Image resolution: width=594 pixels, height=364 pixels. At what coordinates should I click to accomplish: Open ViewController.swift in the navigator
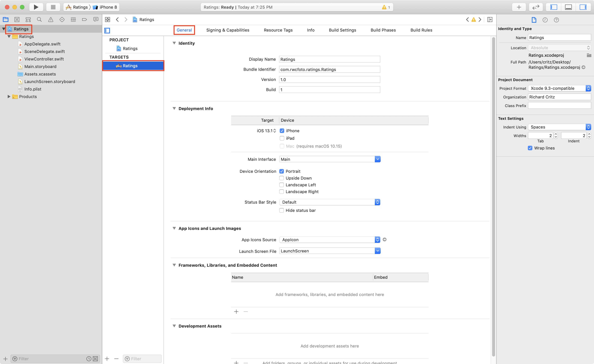(44, 59)
